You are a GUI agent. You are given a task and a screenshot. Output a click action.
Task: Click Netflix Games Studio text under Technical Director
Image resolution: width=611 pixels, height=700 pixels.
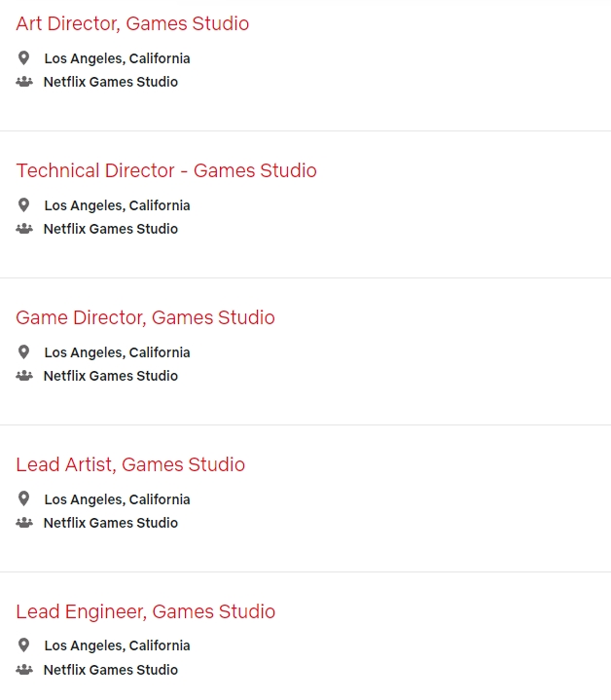click(111, 229)
